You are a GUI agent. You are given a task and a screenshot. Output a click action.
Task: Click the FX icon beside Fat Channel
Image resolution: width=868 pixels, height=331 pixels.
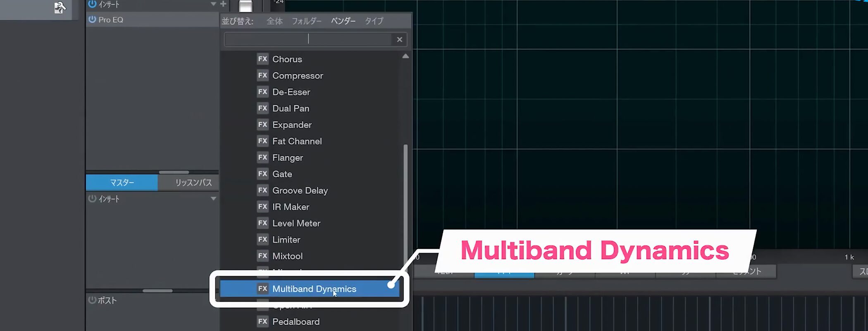click(262, 141)
